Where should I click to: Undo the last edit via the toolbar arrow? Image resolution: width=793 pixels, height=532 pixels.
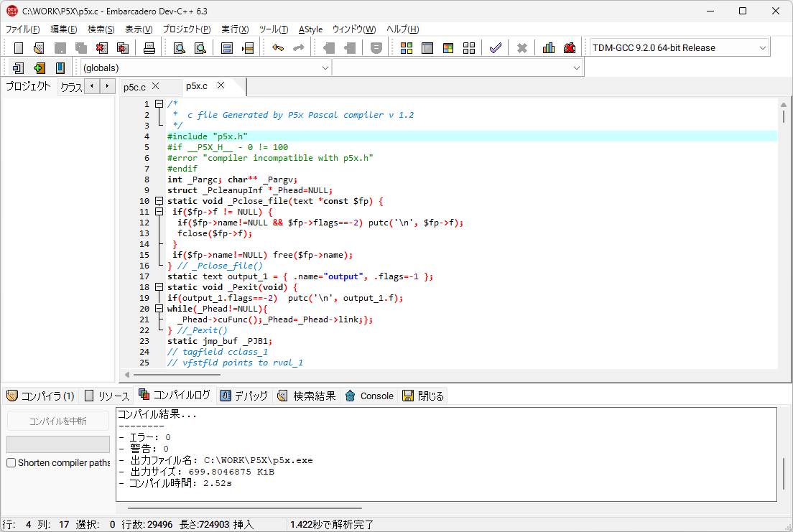278,48
